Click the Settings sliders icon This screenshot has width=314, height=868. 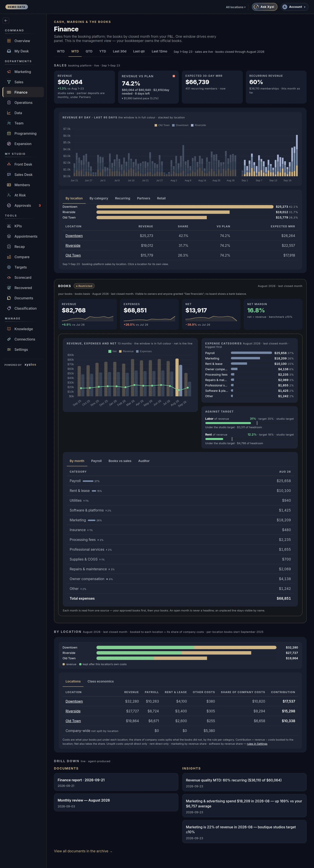(9, 349)
